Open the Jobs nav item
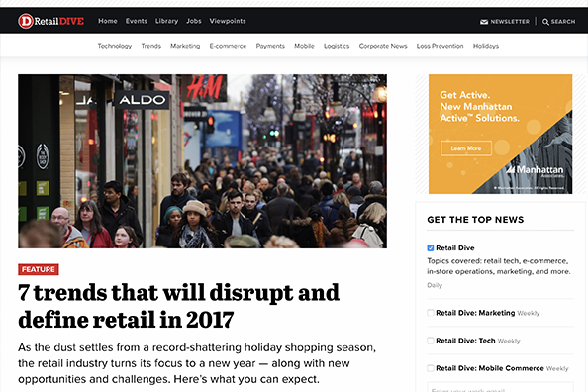588x392 pixels. (194, 21)
